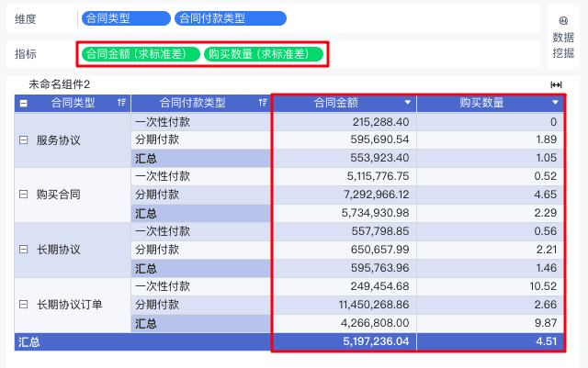Select the 合同付款类型 dimension pill
The height and width of the screenshot is (368, 588).
pyautogui.click(x=230, y=18)
